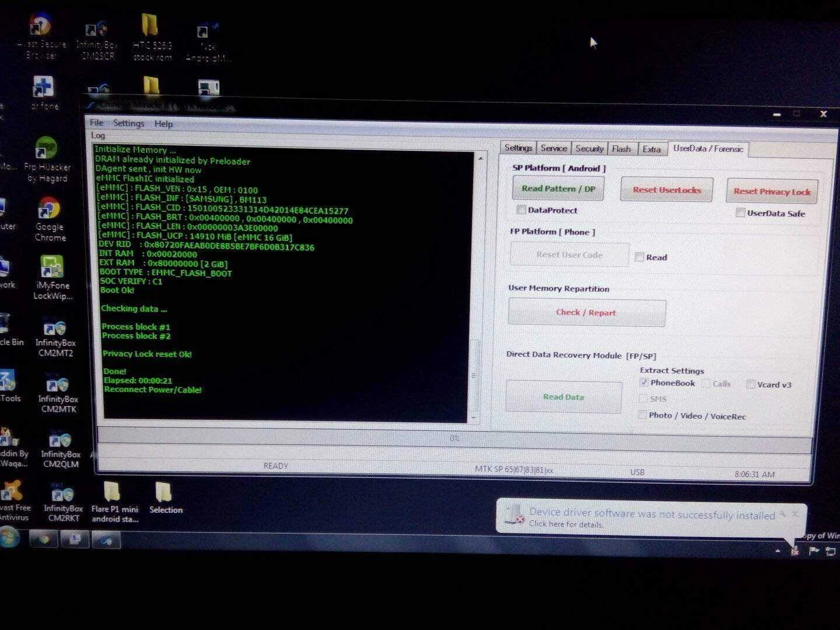
Task: Click the network tray icon
Action: click(831, 551)
